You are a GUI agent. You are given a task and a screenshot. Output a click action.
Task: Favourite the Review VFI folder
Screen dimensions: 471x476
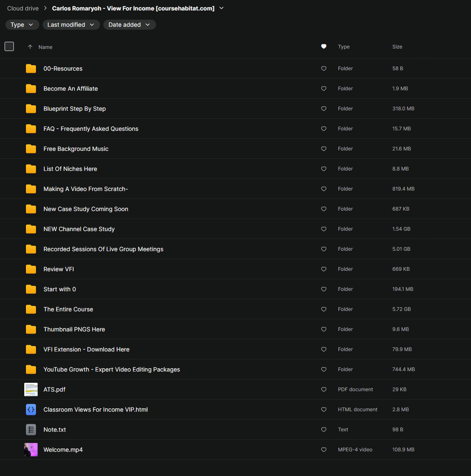pos(324,269)
